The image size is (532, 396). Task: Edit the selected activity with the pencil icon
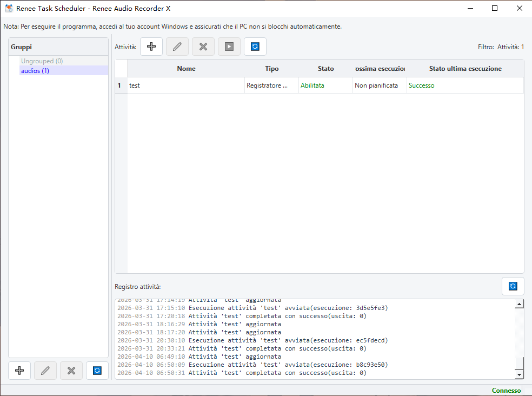pyautogui.click(x=177, y=47)
